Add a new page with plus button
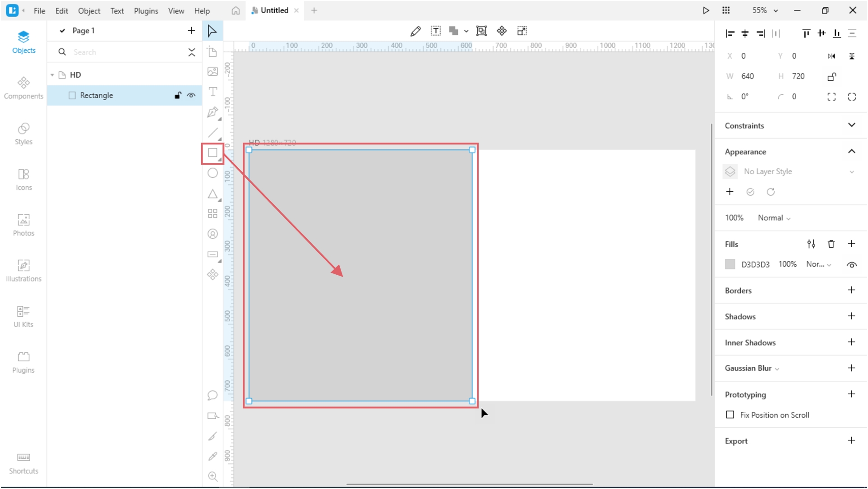868x489 pixels. point(191,31)
